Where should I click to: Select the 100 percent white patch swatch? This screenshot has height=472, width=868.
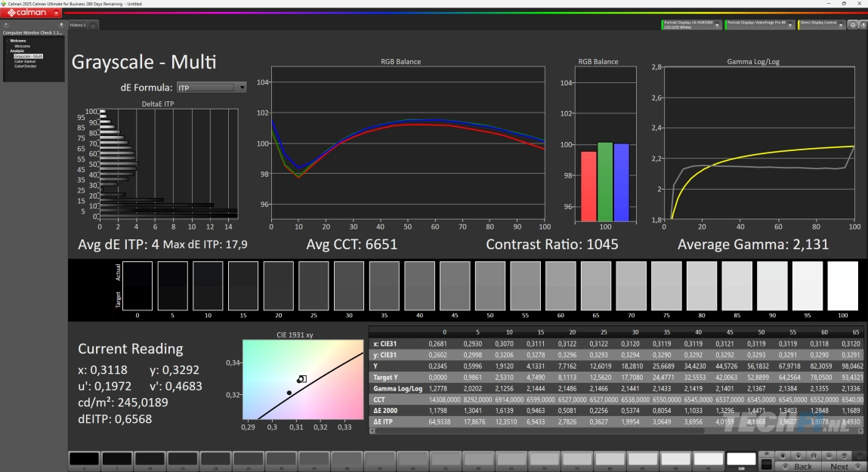click(x=741, y=459)
